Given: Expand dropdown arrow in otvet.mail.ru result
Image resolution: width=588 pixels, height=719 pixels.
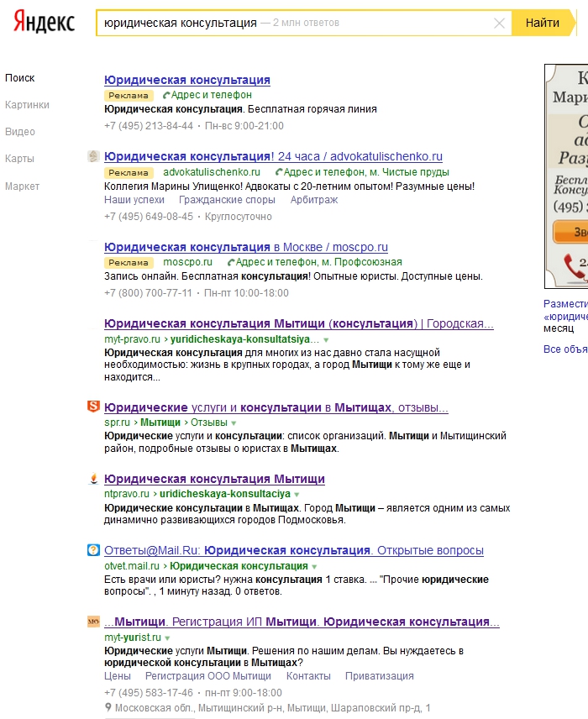Looking at the screenshot, I should click(314, 567).
